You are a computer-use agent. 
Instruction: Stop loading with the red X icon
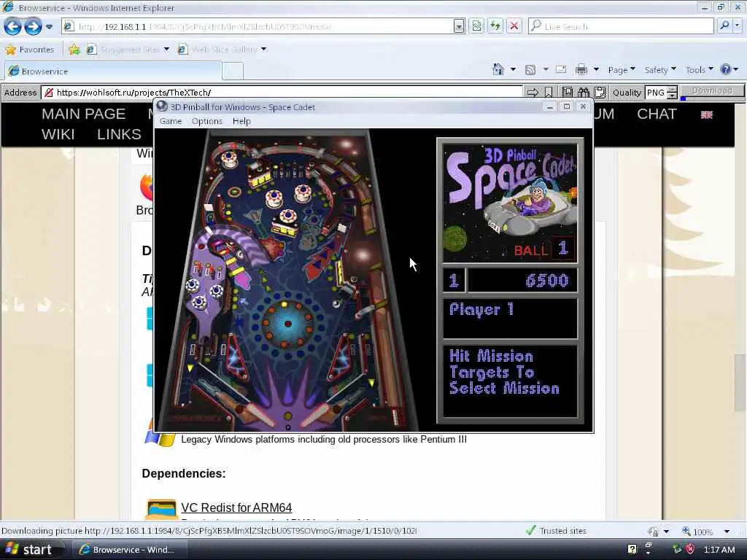coord(514,26)
